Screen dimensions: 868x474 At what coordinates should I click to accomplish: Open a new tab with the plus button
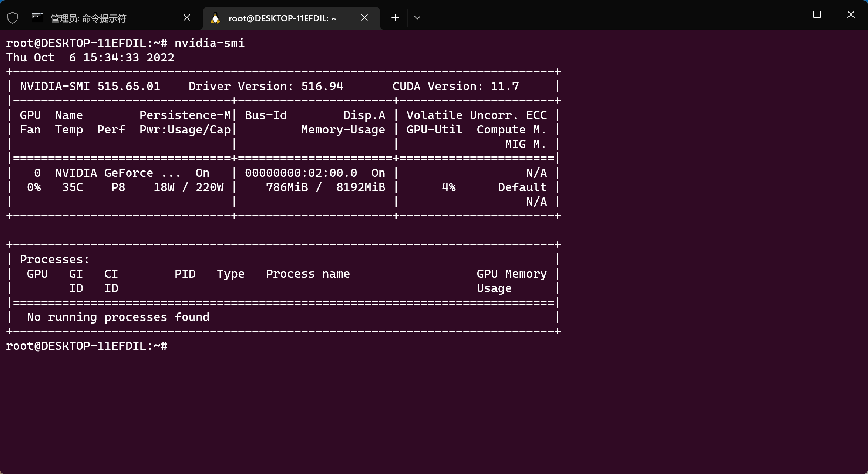tap(395, 17)
